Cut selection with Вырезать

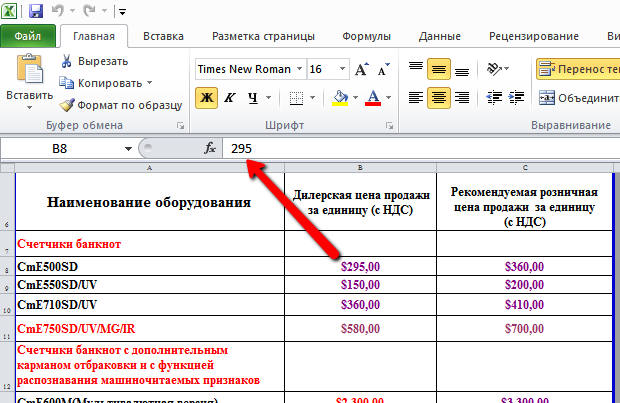pyautogui.click(x=94, y=61)
